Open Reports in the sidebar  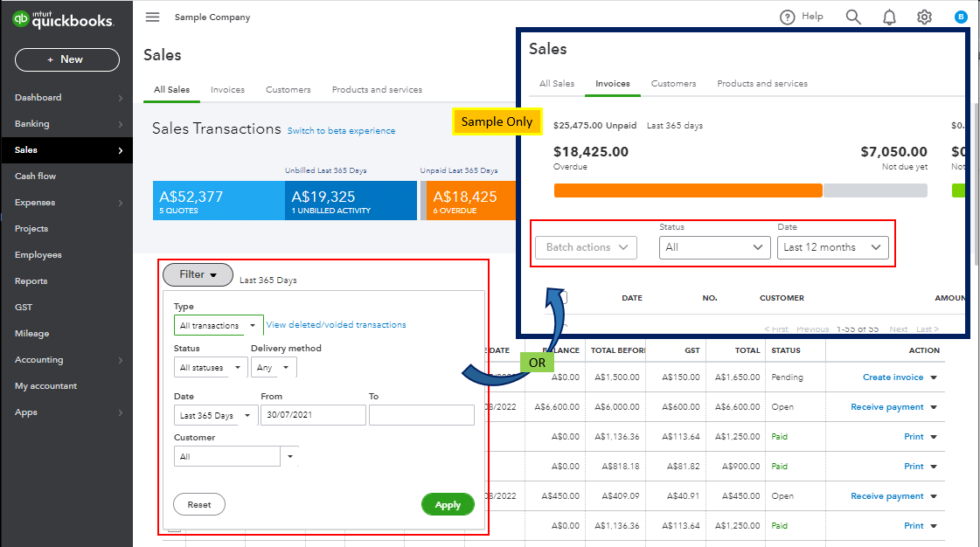[31, 281]
